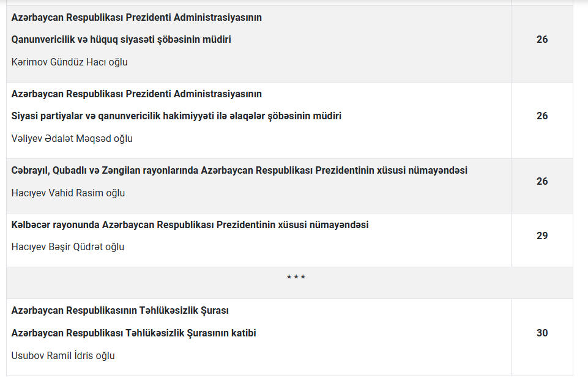Screen dimensions: 588x378
Task: Click Prezidenti Administrasiyasının line above Siyasi partiyalar
Action: click(x=136, y=94)
